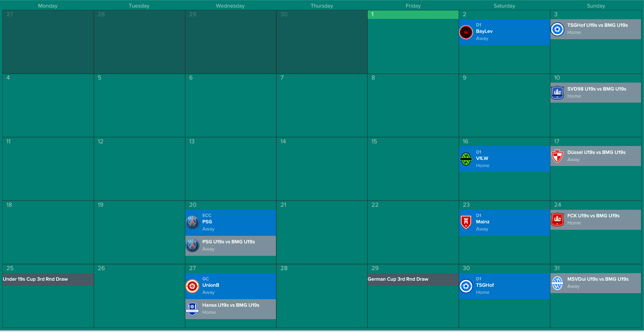
Task: Click the TSGHof crest on day 30
Action: click(466, 286)
